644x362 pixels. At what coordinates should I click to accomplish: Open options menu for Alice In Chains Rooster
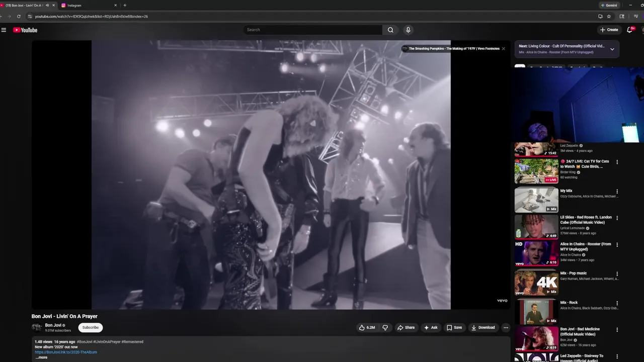click(617, 245)
